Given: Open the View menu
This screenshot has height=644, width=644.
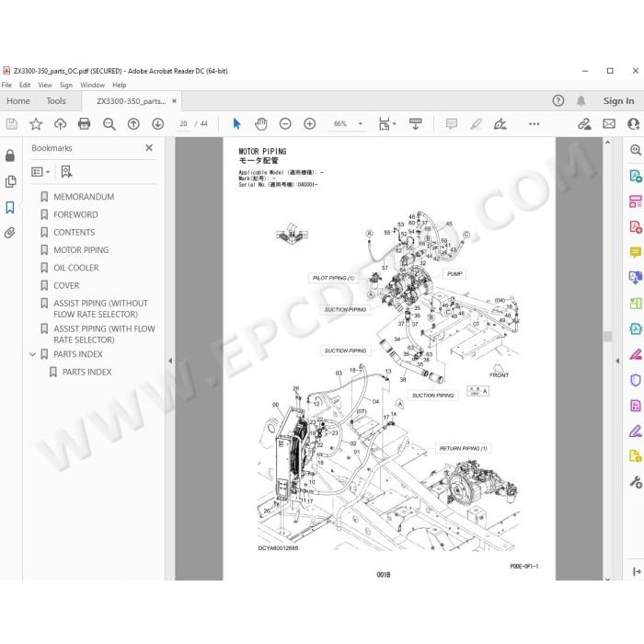Looking at the screenshot, I should (45, 85).
